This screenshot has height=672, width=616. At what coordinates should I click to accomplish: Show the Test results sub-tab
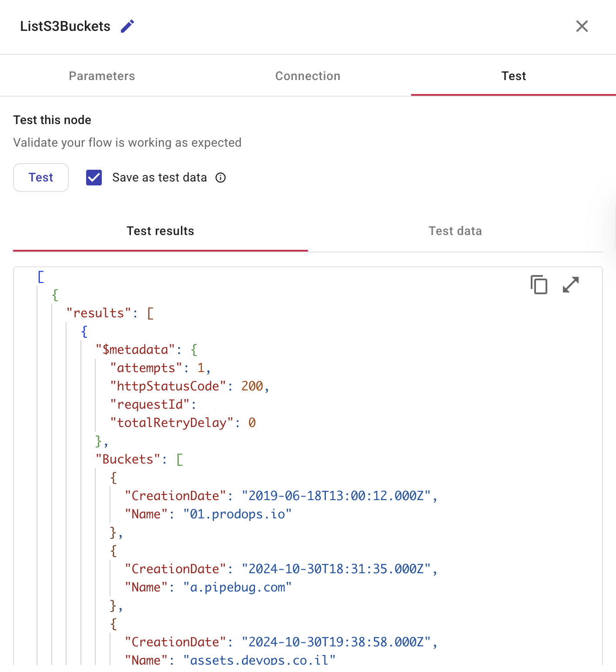pyautogui.click(x=160, y=231)
